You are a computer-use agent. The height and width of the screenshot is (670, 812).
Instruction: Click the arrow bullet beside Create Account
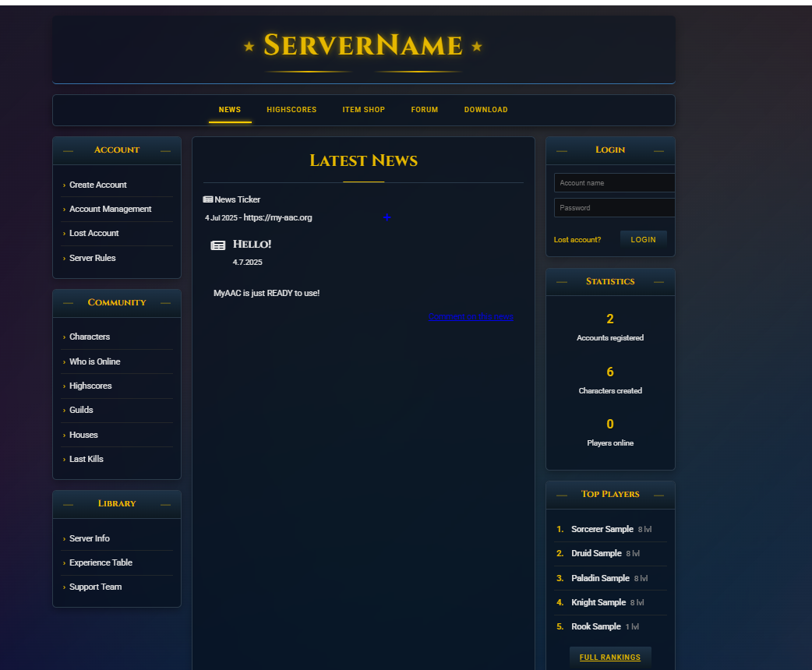[64, 185]
